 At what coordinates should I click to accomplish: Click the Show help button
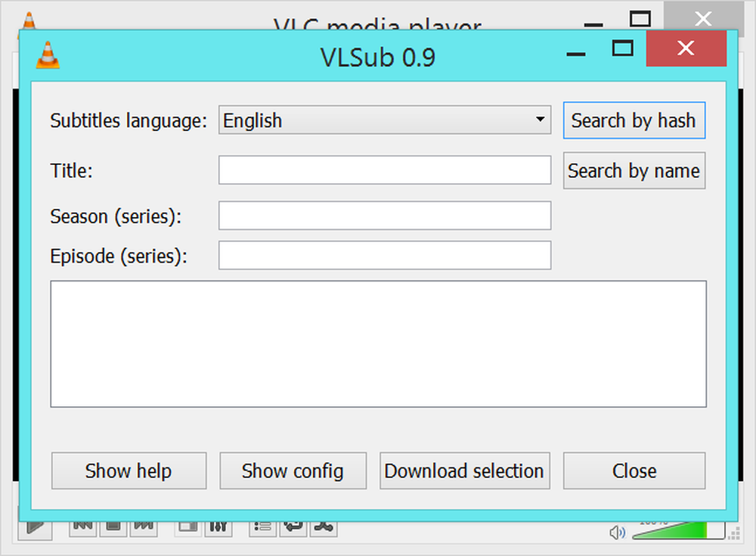tap(129, 471)
